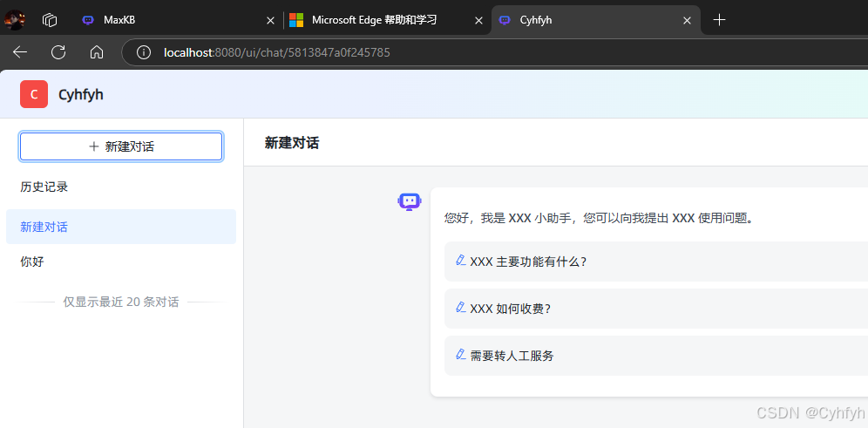The image size is (868, 428).
Task: View site information icon in address bar
Action: point(144,52)
